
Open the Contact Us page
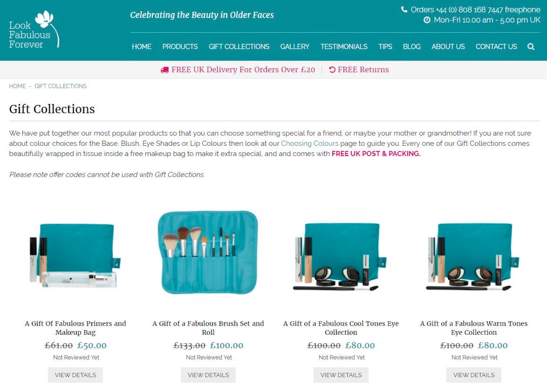496,47
